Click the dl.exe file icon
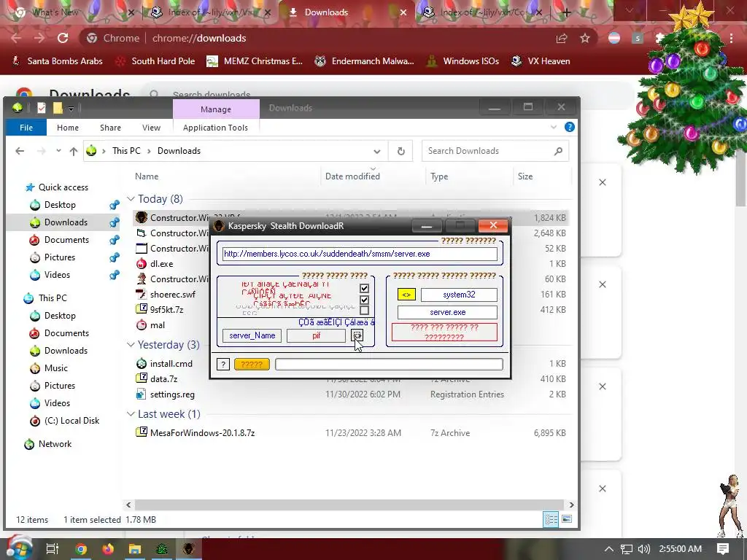This screenshot has height=560, width=747. point(142,263)
